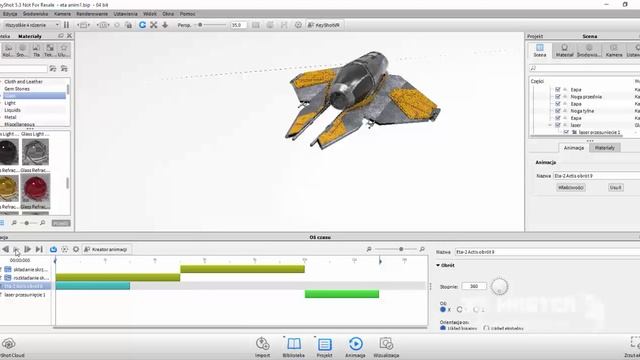Click the Stopnie rotation dial

[x=499, y=287]
